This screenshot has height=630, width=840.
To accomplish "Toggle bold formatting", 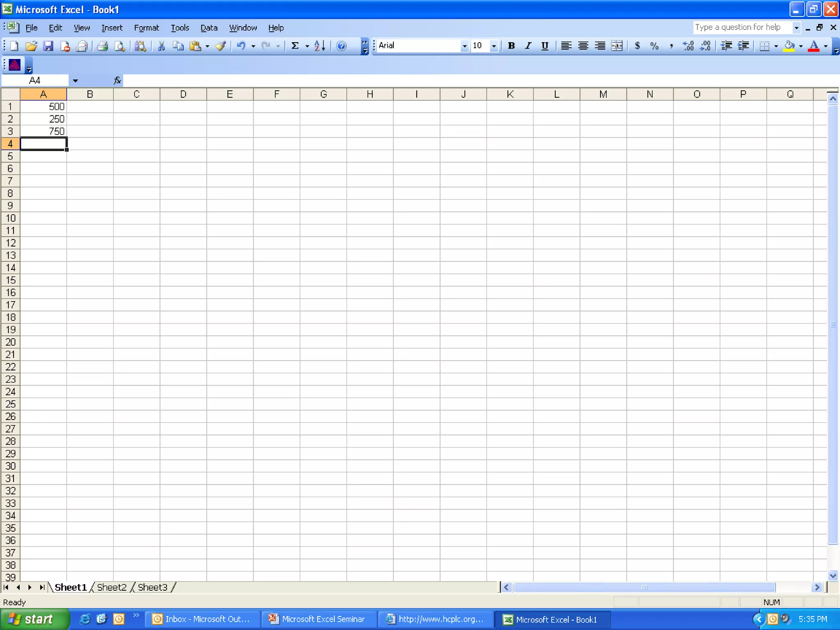I will point(511,46).
